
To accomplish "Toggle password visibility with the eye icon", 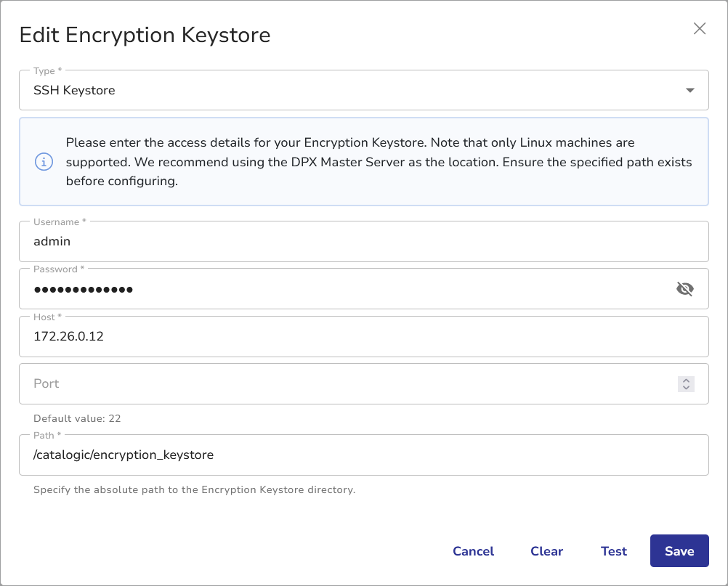I will [684, 289].
